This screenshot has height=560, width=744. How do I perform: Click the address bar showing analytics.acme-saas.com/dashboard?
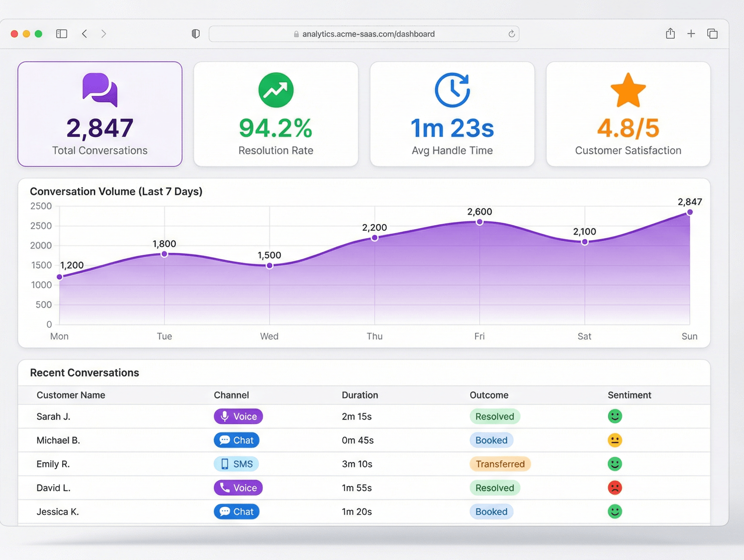click(x=364, y=34)
